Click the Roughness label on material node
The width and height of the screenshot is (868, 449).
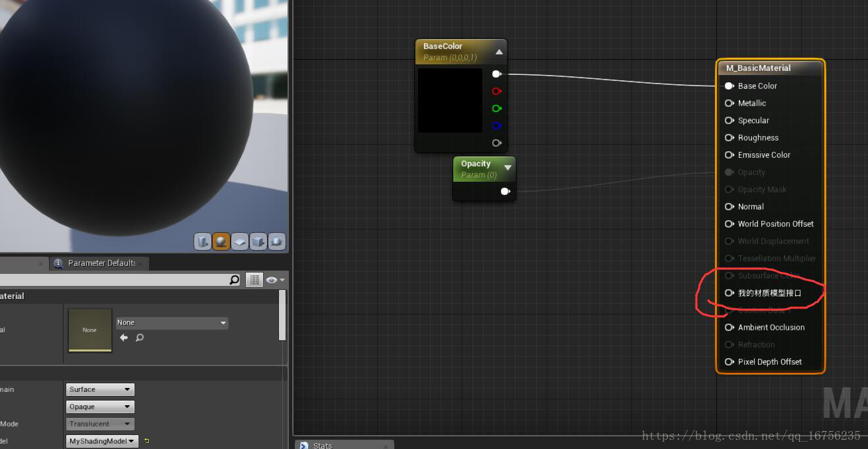(758, 138)
